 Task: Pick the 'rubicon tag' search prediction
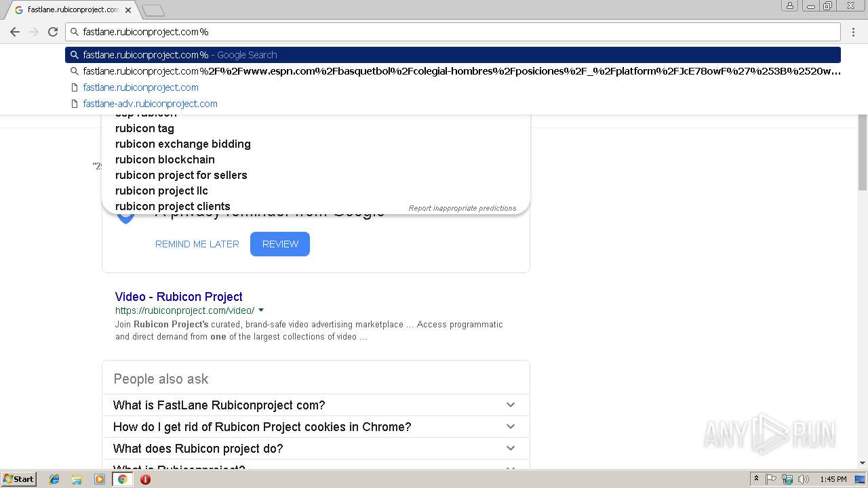144,128
